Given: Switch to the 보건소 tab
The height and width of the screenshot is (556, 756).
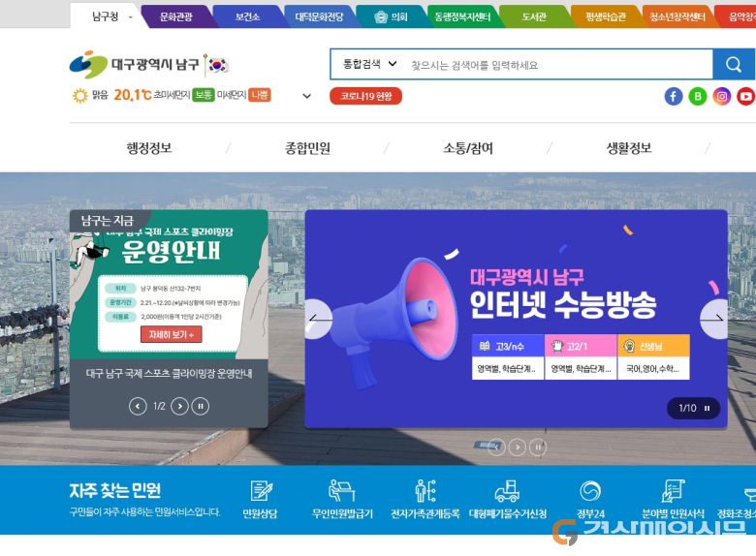Looking at the screenshot, I should point(247,16).
